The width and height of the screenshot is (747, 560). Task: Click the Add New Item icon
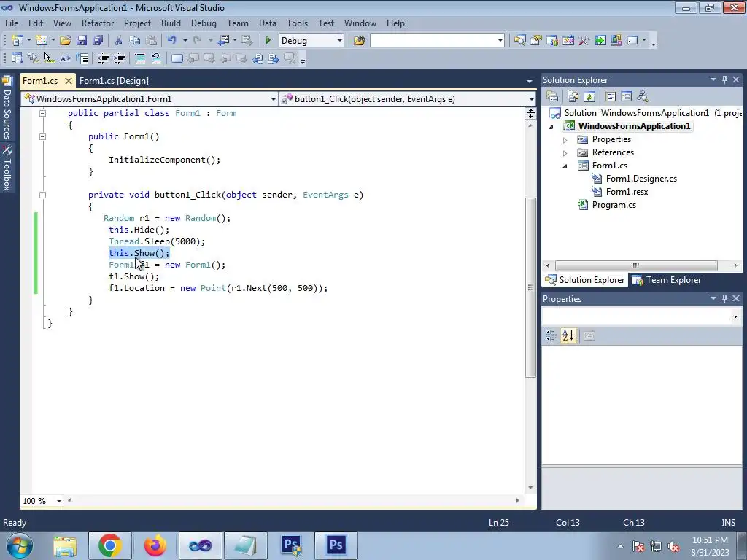tap(42, 41)
